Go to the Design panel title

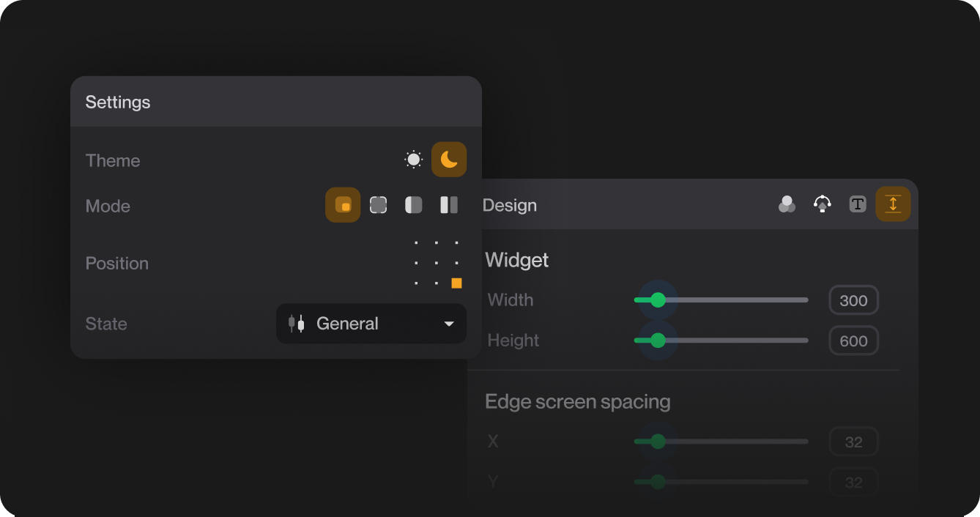[x=509, y=205]
